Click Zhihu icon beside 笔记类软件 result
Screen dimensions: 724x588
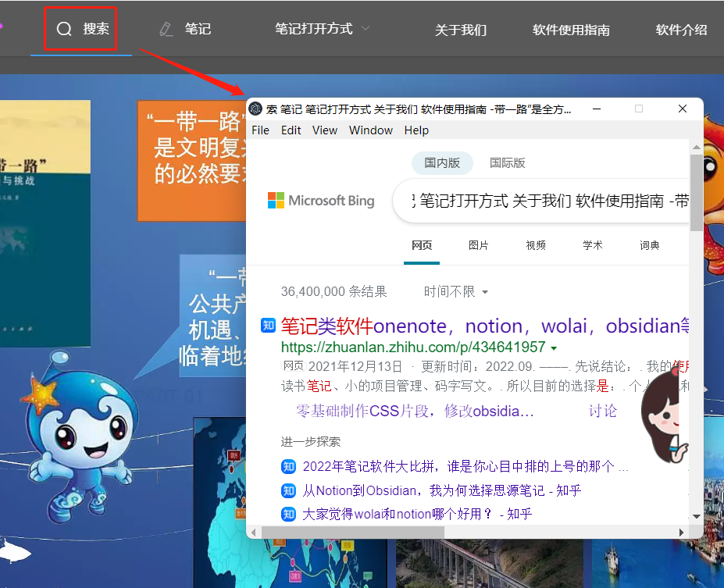[x=268, y=326]
